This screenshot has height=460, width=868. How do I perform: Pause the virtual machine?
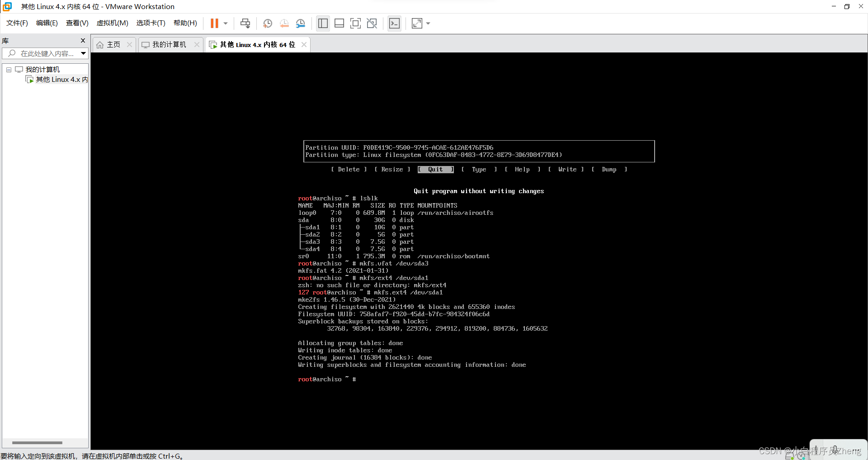coord(214,23)
